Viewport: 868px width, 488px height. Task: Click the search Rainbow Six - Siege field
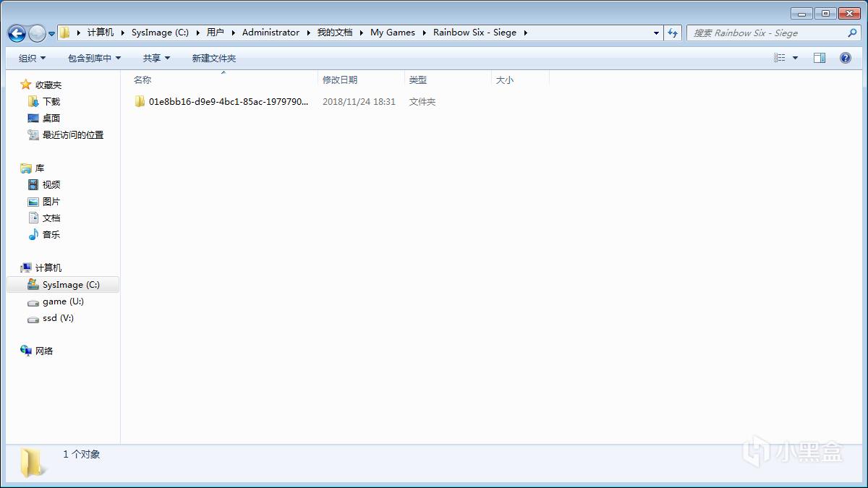pos(767,33)
